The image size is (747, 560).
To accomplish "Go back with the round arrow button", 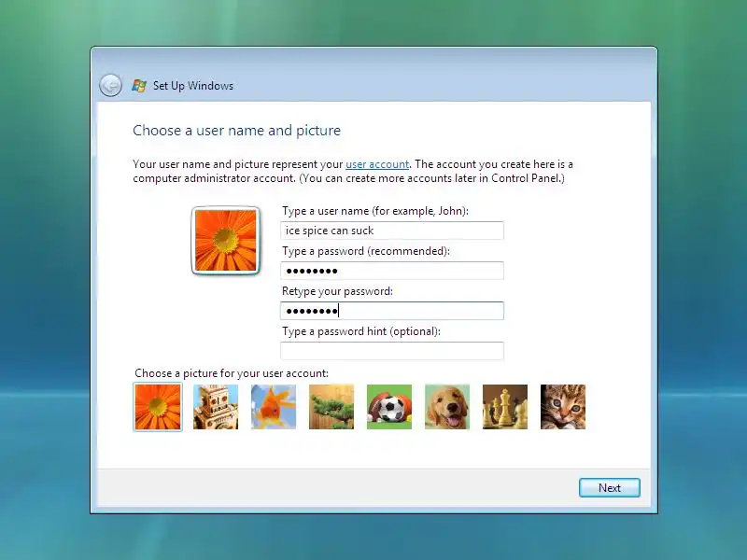I will click(x=110, y=86).
